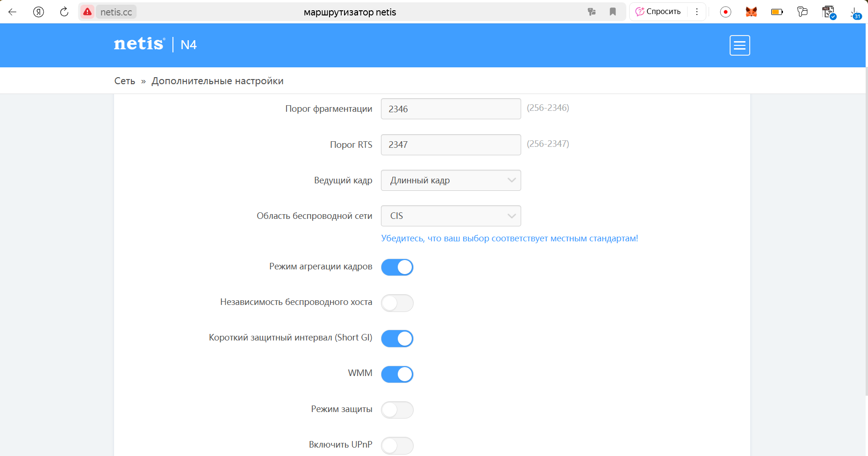The height and width of the screenshot is (456, 868).
Task: Turn off the WMM switch
Action: click(x=397, y=374)
